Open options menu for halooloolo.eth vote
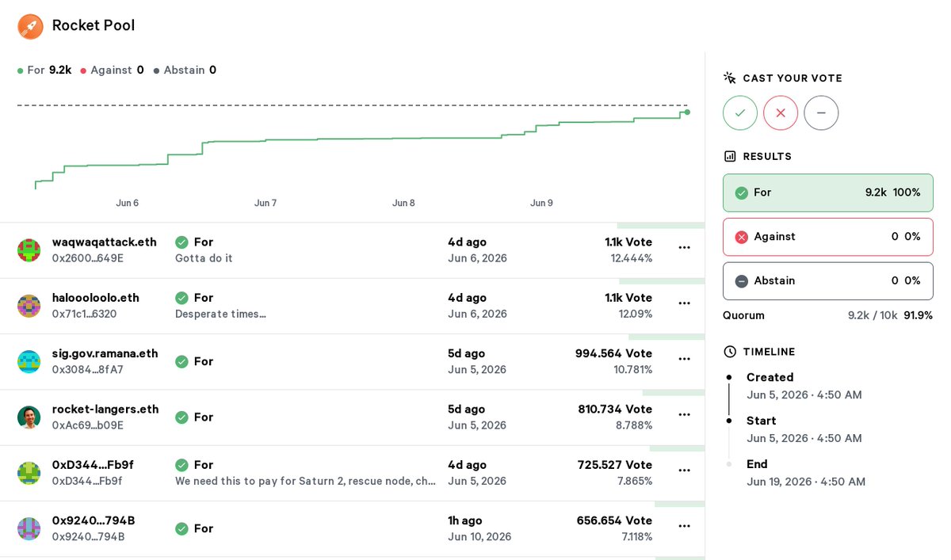 685,303
